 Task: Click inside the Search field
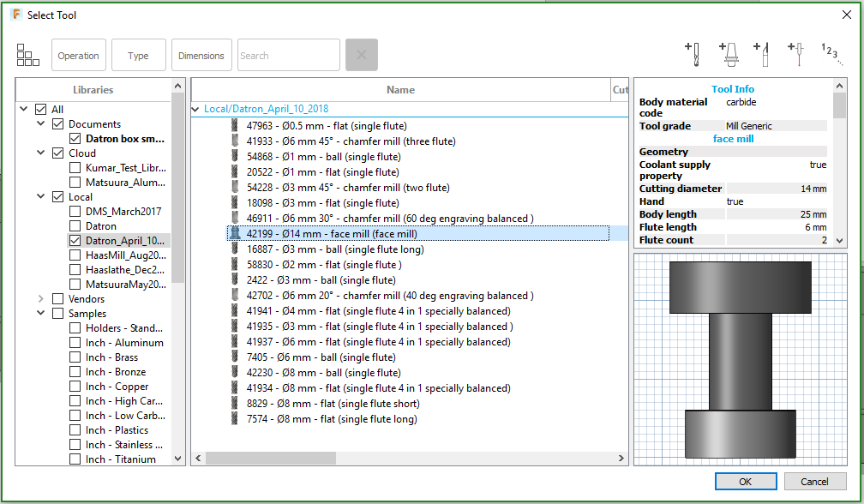click(289, 55)
